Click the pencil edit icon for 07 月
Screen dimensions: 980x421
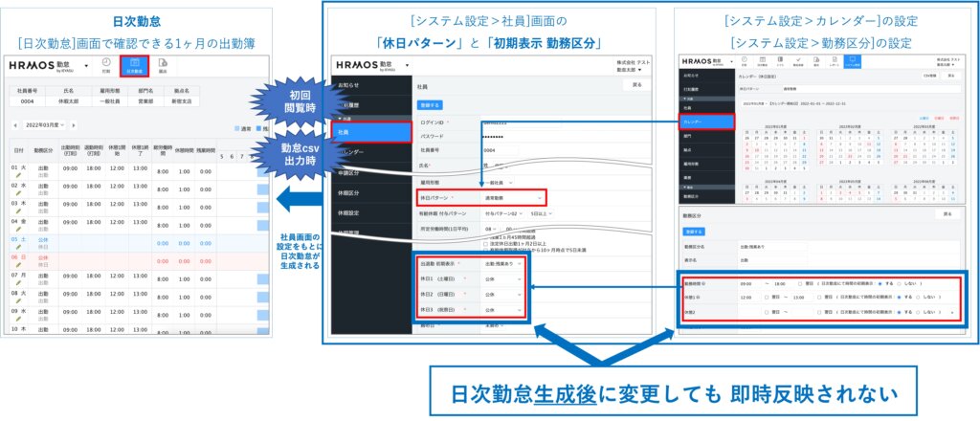[x=16, y=282]
